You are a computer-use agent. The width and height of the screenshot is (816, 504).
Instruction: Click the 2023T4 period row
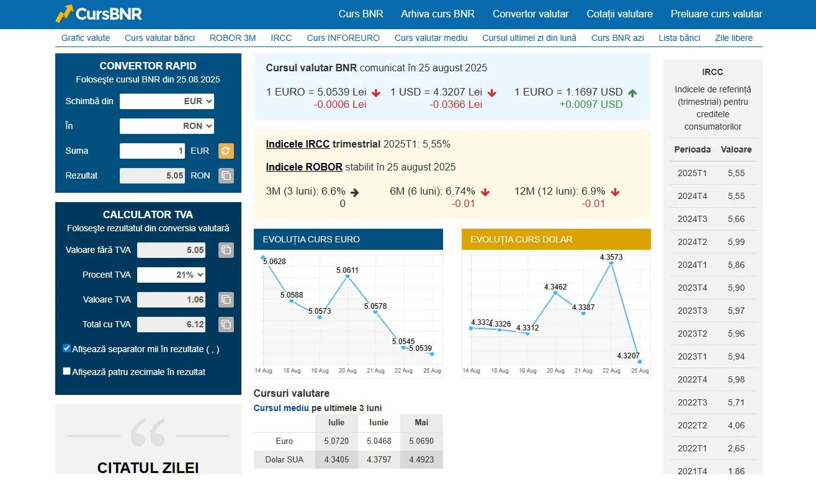point(713,288)
